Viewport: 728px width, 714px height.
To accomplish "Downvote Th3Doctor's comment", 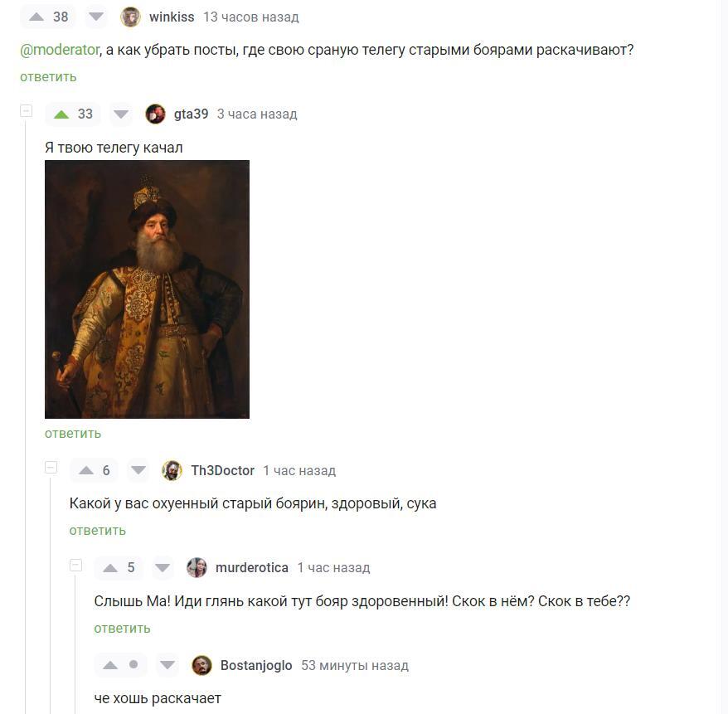I will (138, 471).
